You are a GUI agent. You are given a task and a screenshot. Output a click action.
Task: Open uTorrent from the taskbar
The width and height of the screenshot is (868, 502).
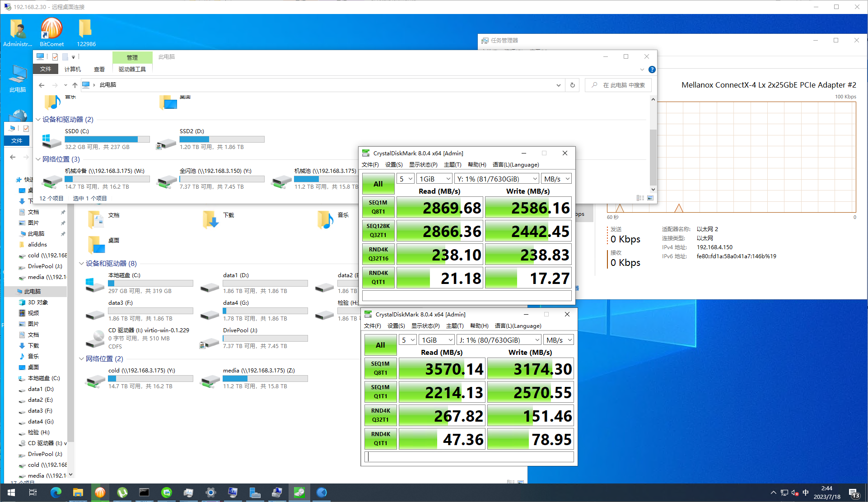tap(122, 493)
